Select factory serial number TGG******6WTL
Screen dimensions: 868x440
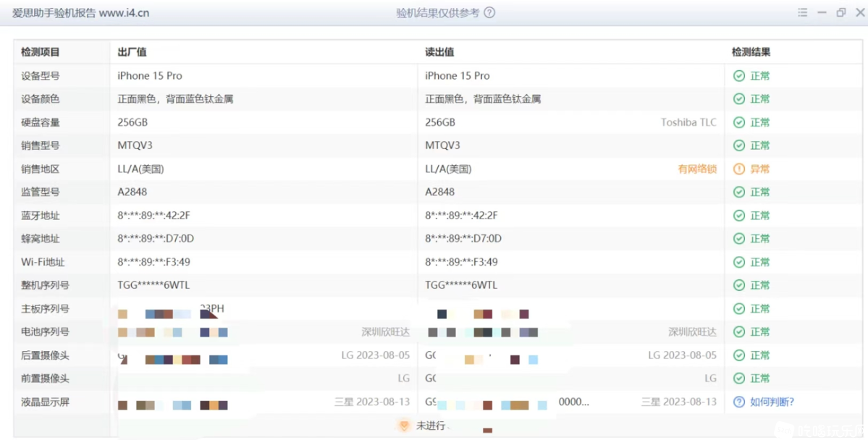click(x=154, y=285)
